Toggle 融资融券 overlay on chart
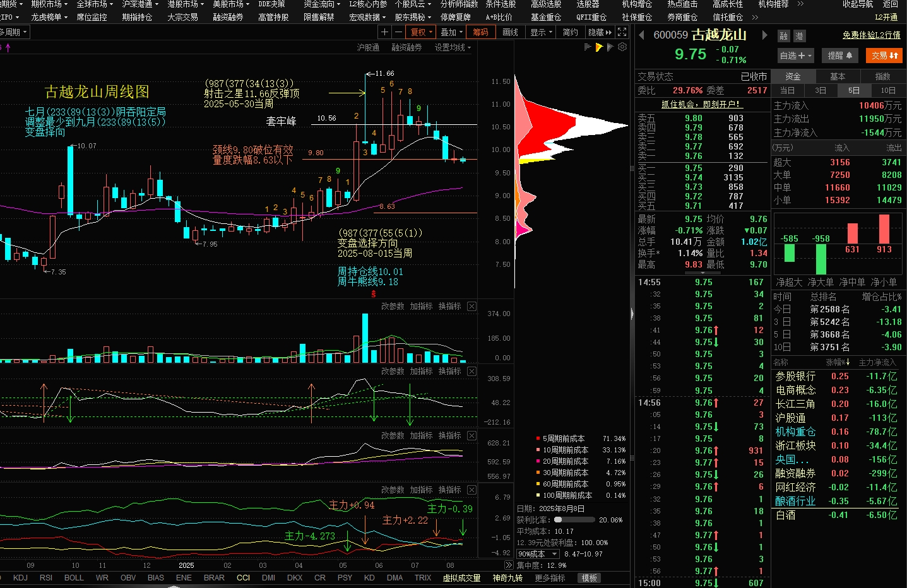The width and height of the screenshot is (907, 588). coord(406,47)
